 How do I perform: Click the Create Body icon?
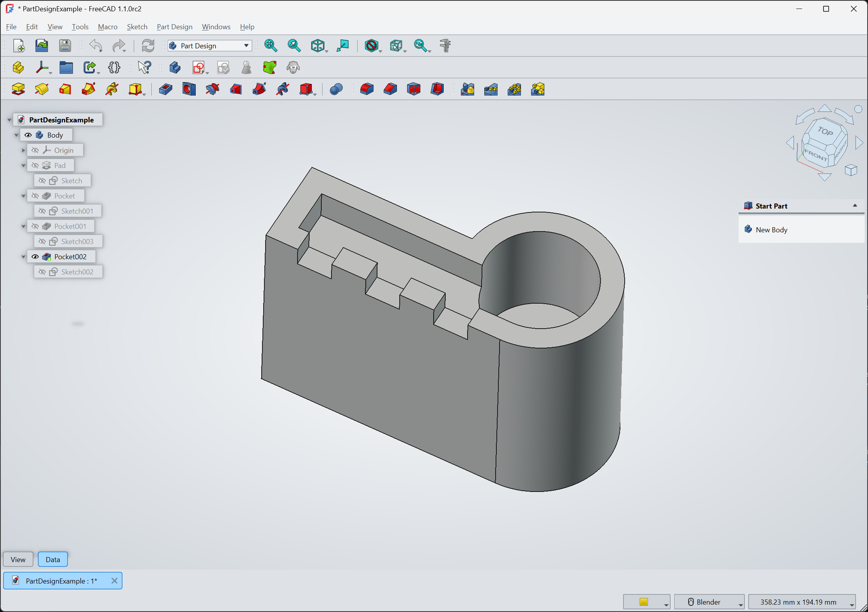(x=175, y=67)
